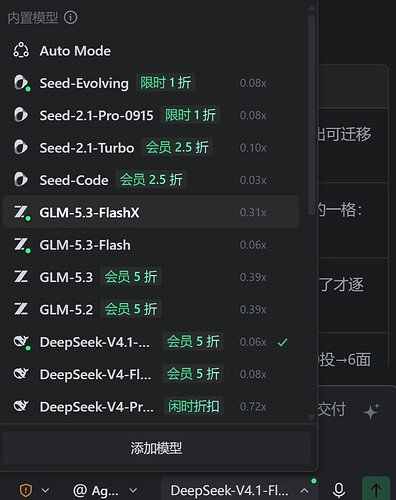Select the DeepSeek-V4-Pr... model name
This screenshot has width=396, height=500.
coord(97,407)
